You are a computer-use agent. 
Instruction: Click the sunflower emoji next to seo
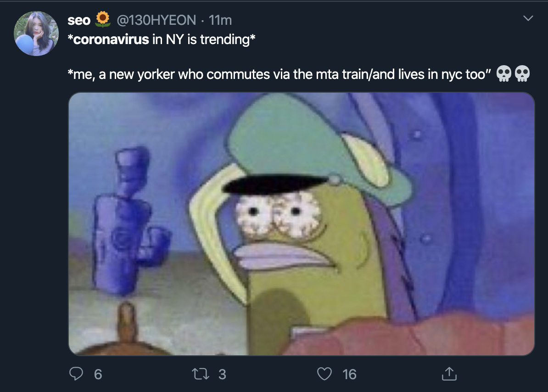103,19
